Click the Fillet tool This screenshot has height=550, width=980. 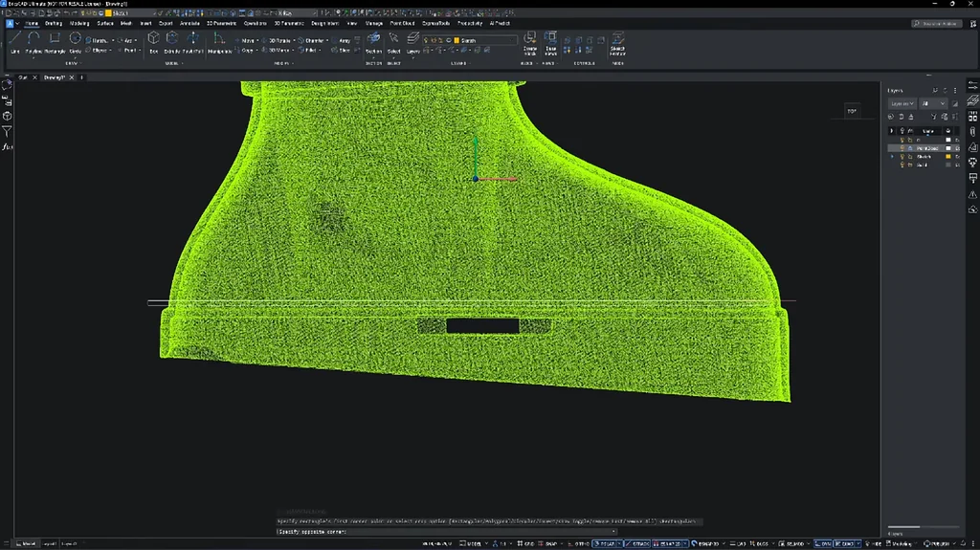pyautogui.click(x=309, y=50)
